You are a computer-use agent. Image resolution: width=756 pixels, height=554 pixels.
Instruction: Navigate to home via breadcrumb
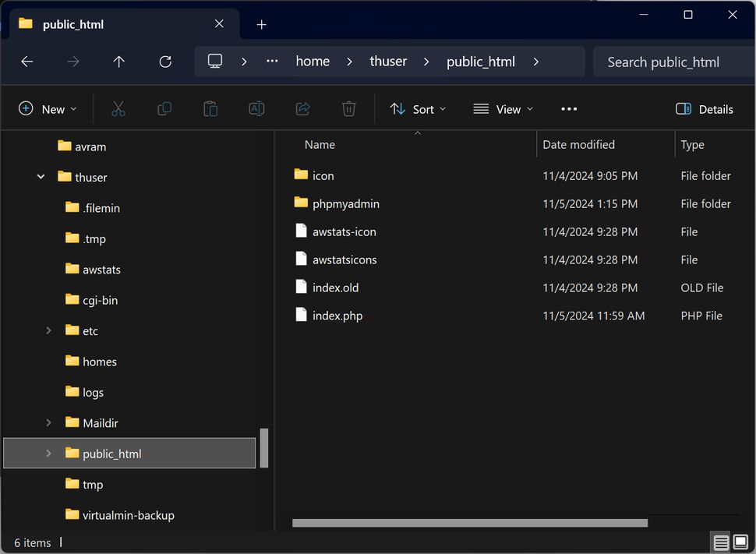click(312, 62)
